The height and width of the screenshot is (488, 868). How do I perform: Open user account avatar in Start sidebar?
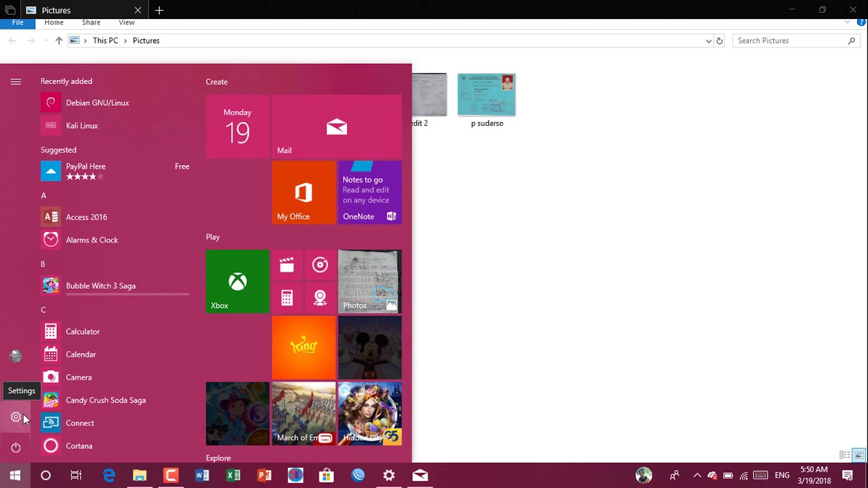[16, 356]
